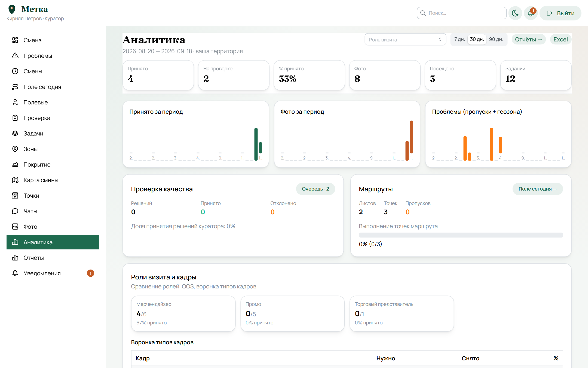Click the Смена grid icon in sidebar
588x368 pixels.
pos(15,40)
